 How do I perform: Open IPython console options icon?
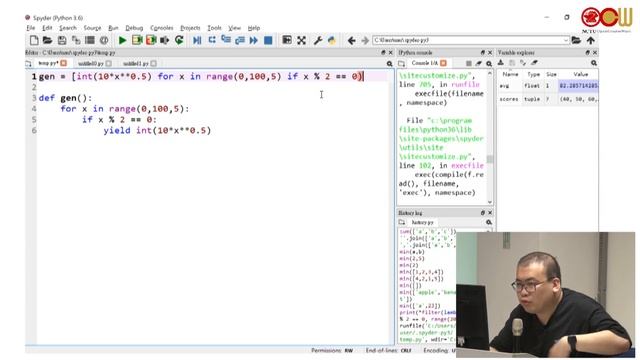[x=489, y=64]
